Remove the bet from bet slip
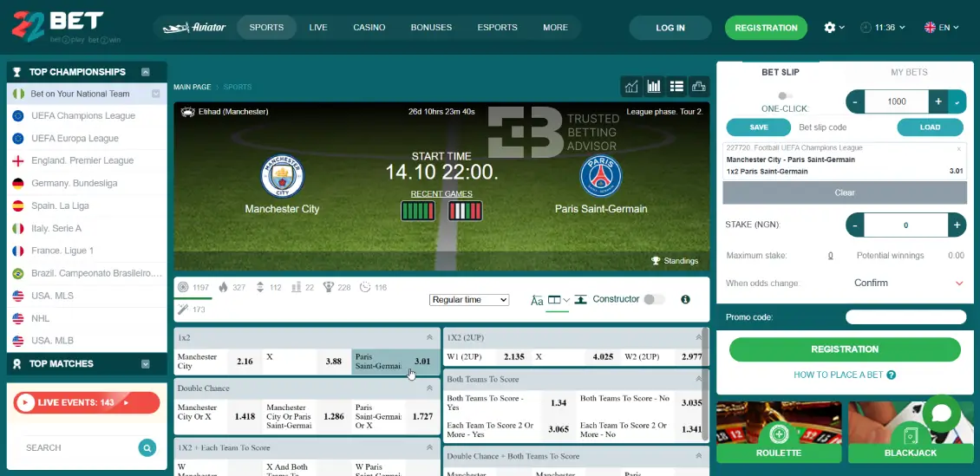This screenshot has width=980, height=476. pos(958,149)
